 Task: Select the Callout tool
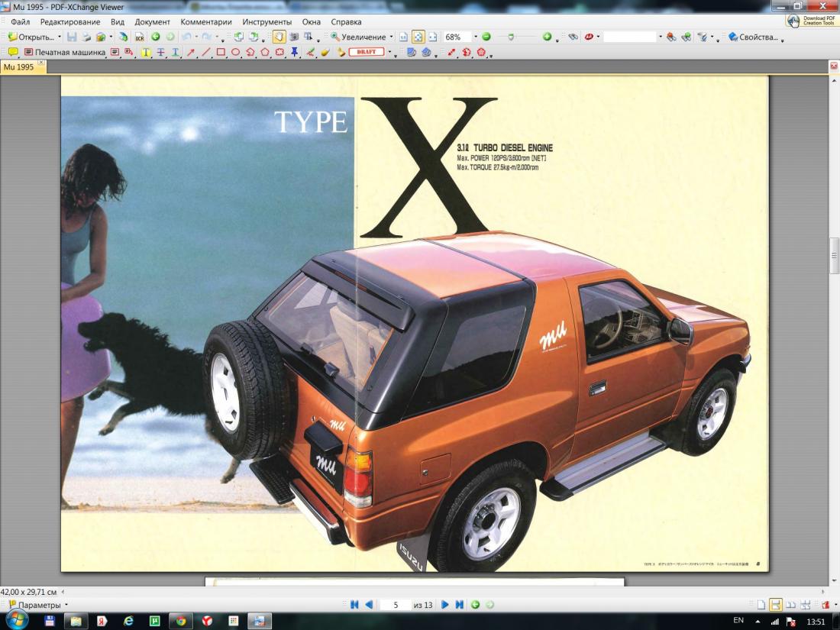(128, 52)
